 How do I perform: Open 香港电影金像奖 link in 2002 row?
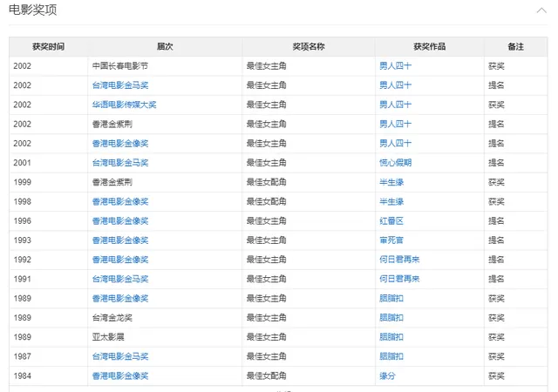120,144
